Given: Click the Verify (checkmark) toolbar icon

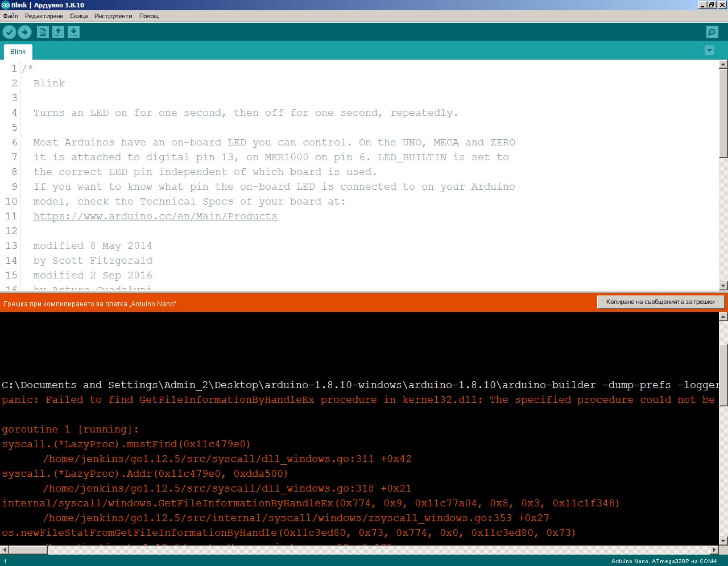Looking at the screenshot, I should pos(10,32).
